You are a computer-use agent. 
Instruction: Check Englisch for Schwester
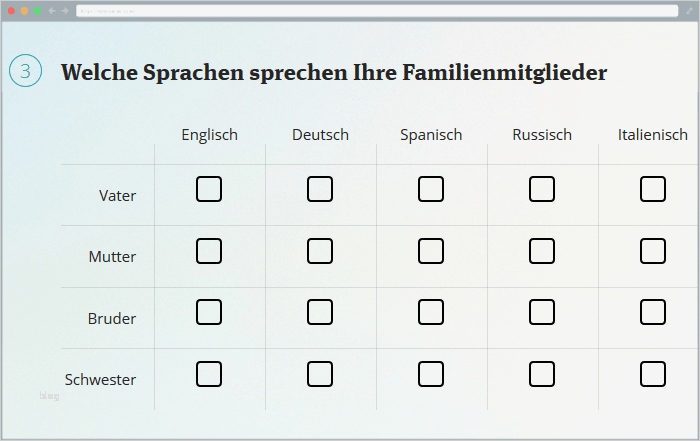click(x=209, y=374)
